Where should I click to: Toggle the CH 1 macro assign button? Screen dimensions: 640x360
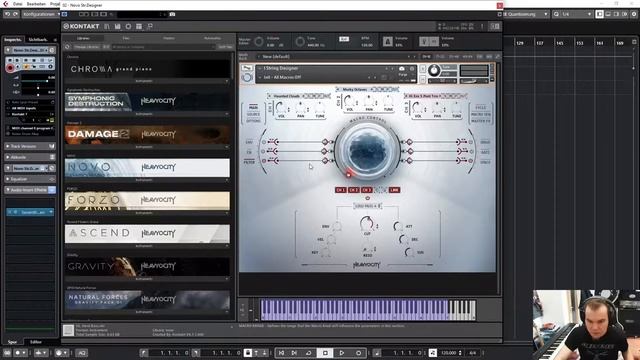click(x=340, y=190)
